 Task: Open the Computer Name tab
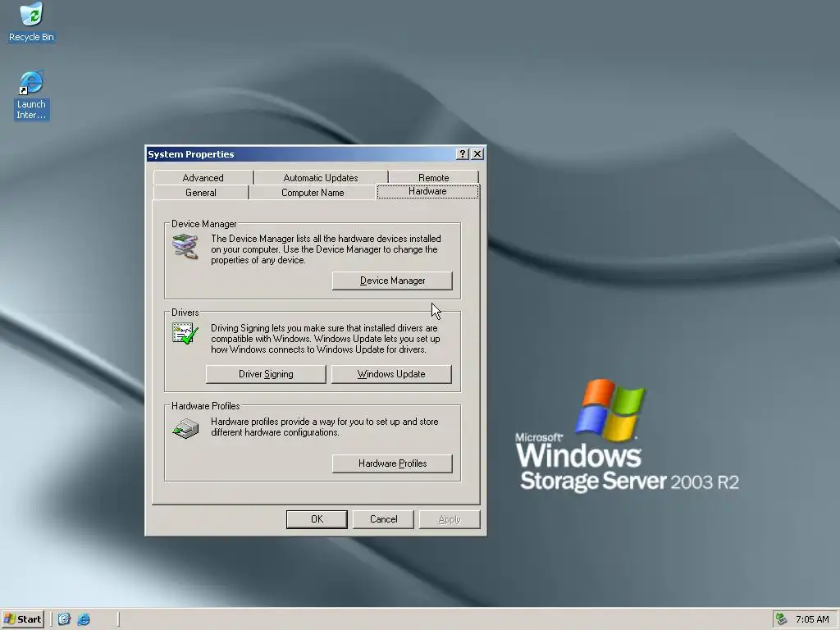click(313, 192)
